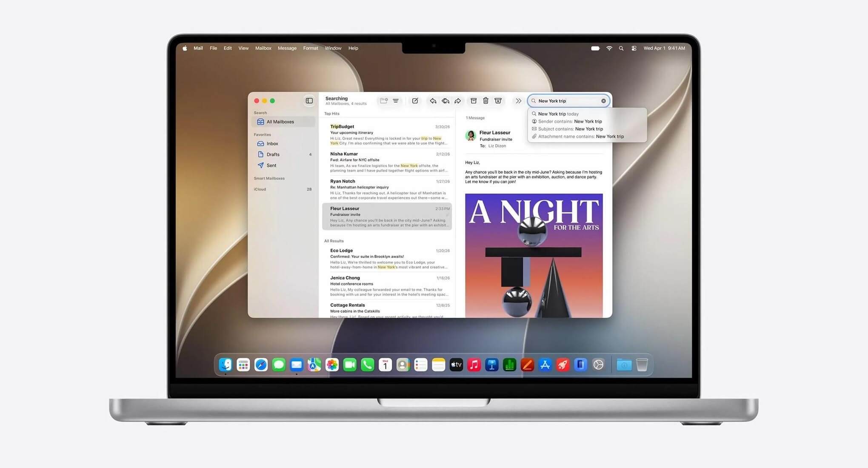Open the Edit menu
This screenshot has height=468, width=868.
228,48
